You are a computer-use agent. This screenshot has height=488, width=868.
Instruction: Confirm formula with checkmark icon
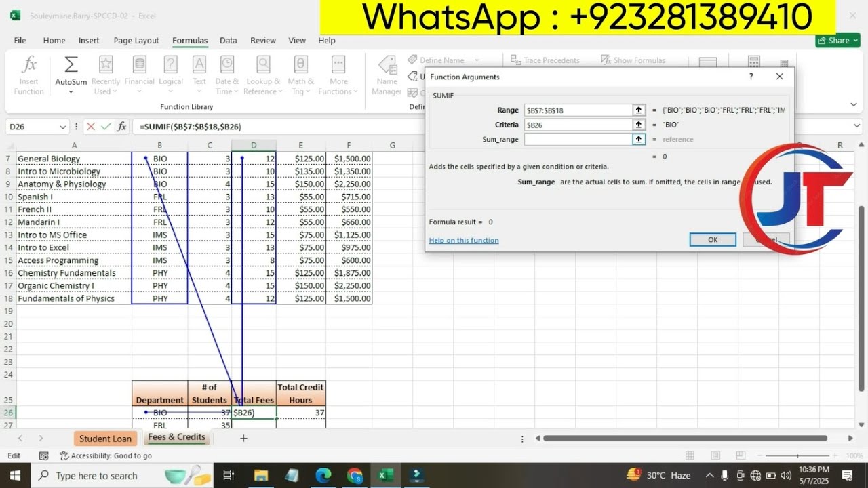pos(106,127)
